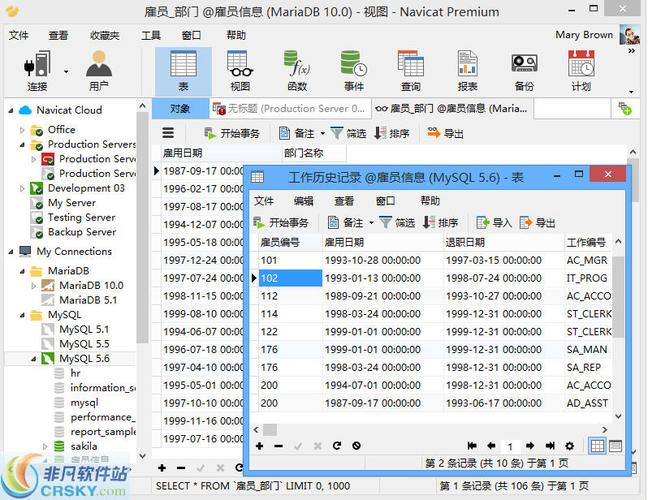Open the 备注 dropdown arrow in popup toolbar
This screenshot has width=648, height=500.
371,223
